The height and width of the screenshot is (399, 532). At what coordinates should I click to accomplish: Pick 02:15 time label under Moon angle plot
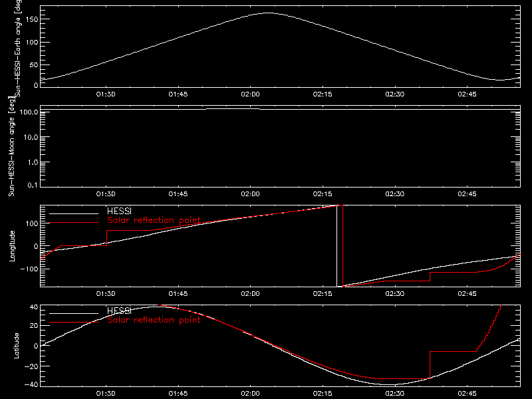(323, 194)
